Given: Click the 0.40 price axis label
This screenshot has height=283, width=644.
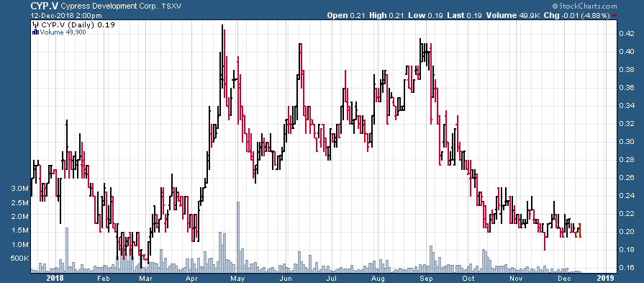Looking at the screenshot, I should coord(626,51).
